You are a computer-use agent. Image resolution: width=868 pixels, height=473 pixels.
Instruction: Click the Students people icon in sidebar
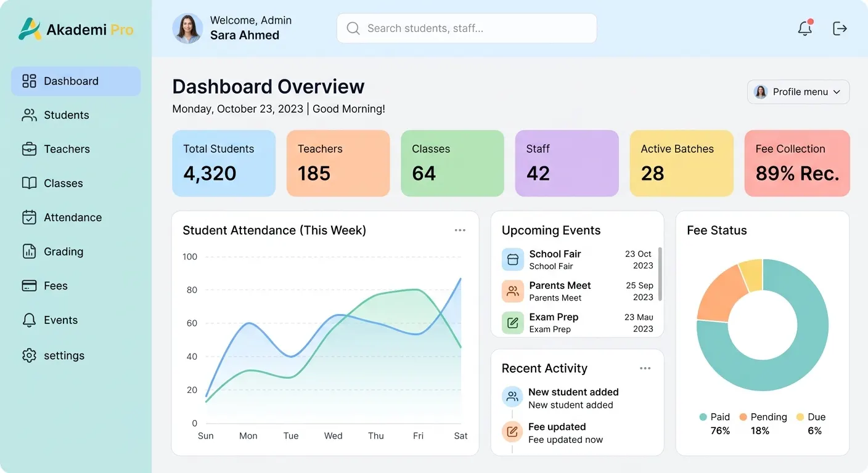[x=29, y=115]
